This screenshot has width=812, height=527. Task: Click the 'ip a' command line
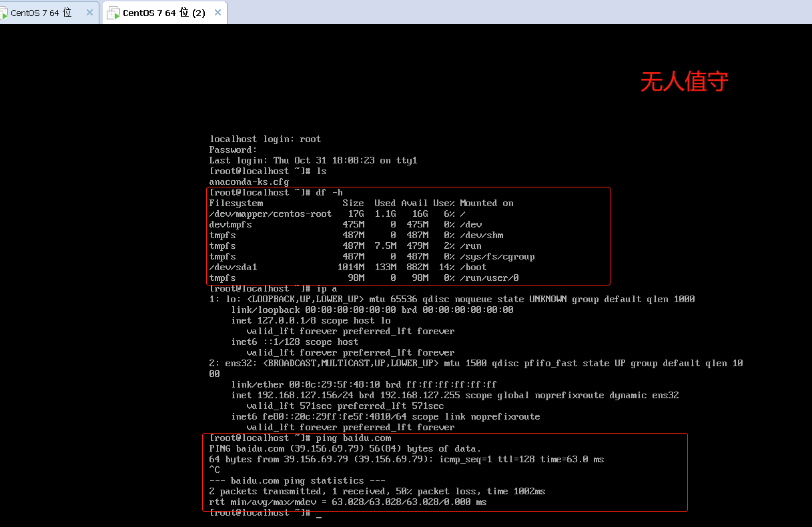click(273, 288)
